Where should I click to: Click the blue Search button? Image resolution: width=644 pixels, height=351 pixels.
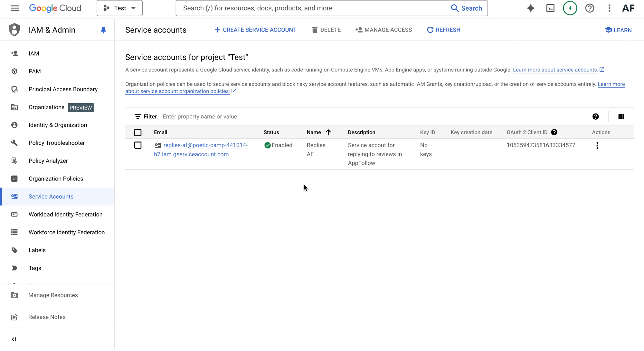(467, 8)
